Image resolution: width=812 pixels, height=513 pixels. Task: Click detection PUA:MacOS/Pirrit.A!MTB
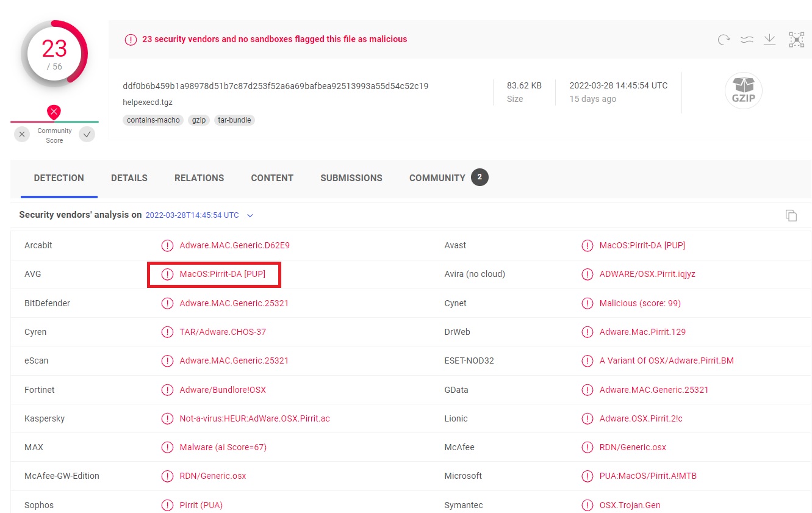point(648,476)
